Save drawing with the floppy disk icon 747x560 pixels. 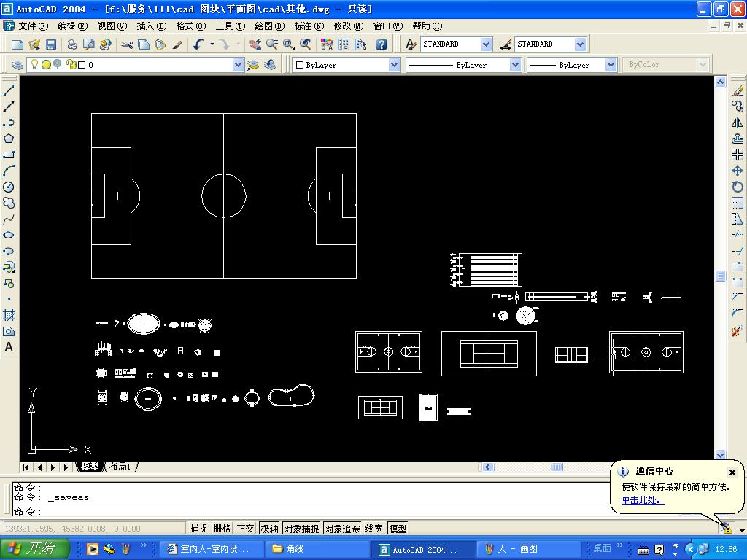[51, 44]
